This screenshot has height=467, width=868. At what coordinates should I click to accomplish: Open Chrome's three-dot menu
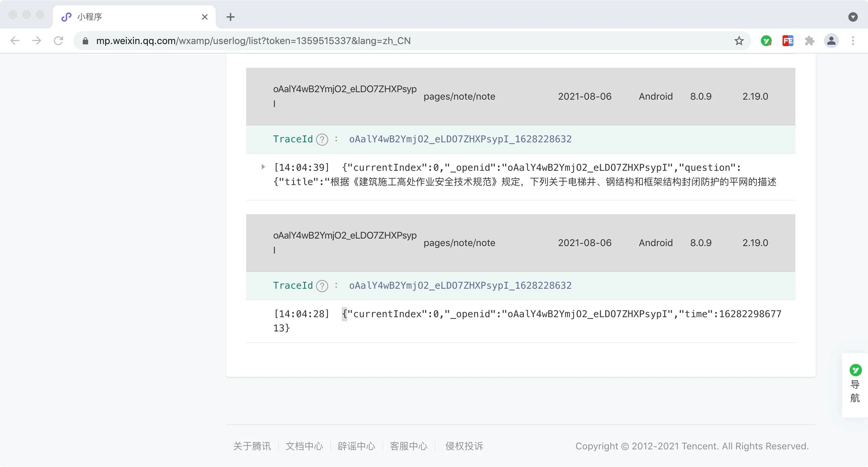click(853, 41)
